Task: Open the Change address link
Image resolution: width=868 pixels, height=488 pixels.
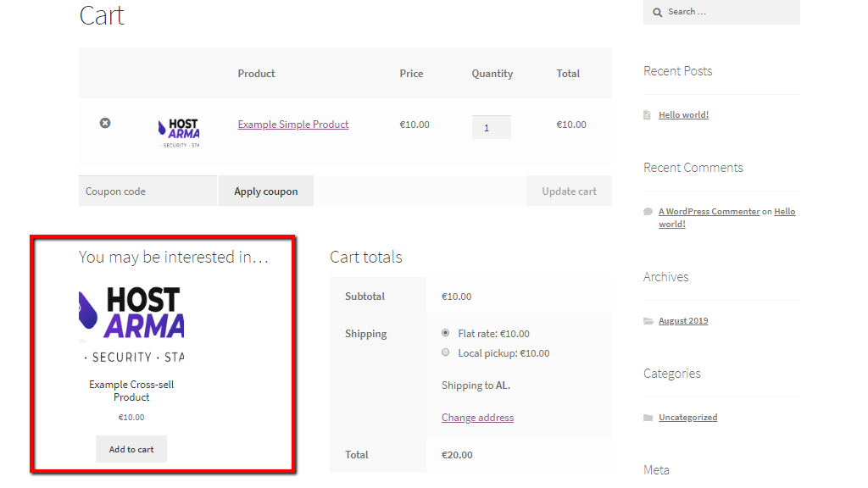Action: click(478, 418)
